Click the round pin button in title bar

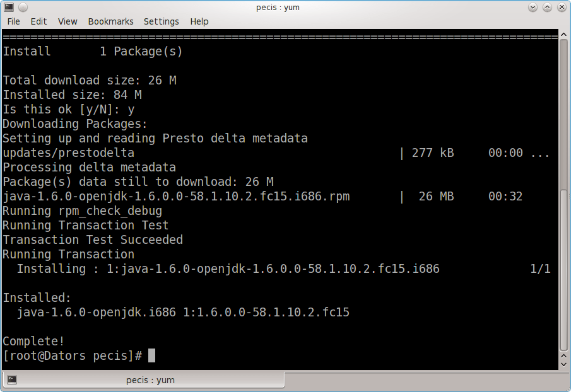pos(23,7)
